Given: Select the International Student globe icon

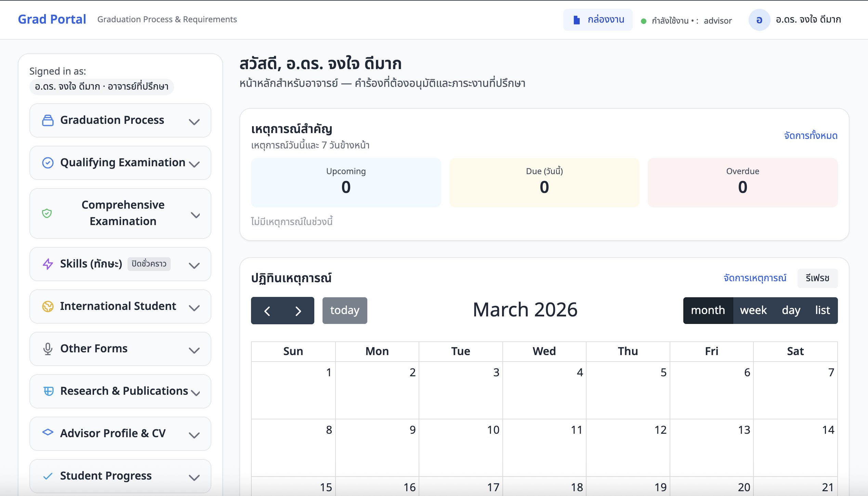Looking at the screenshot, I should (48, 306).
